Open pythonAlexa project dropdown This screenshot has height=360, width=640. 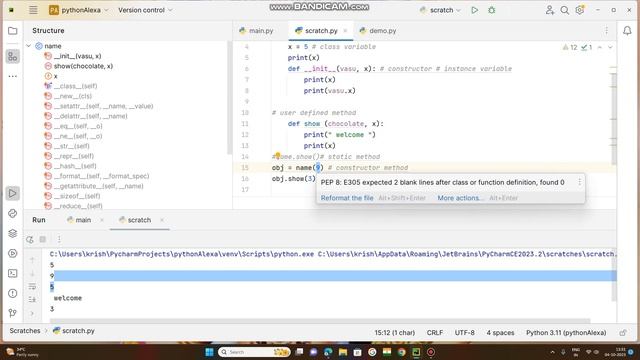(79, 10)
